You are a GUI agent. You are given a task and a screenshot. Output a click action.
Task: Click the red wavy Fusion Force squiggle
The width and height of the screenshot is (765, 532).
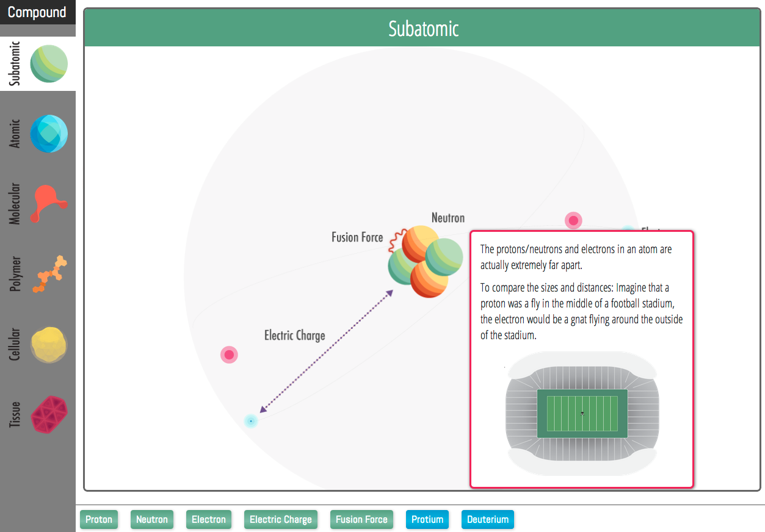(393, 242)
